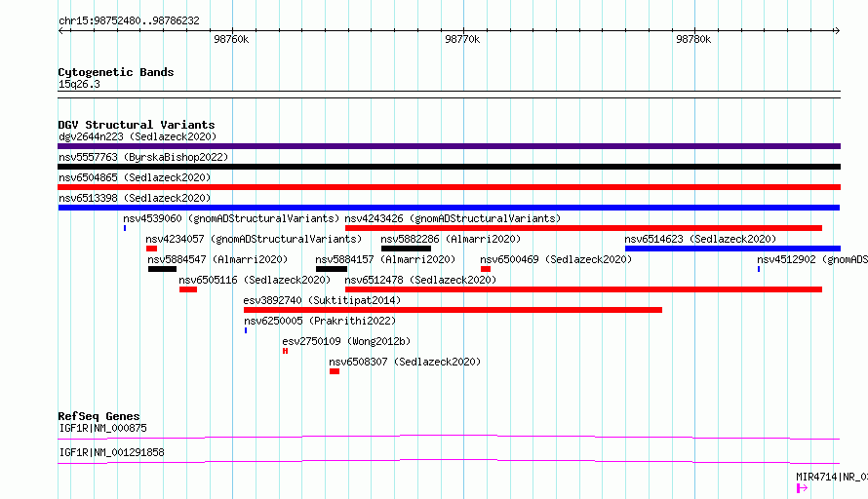Open the nsv4539060 gnomADStructuralVariants label

coord(231,218)
